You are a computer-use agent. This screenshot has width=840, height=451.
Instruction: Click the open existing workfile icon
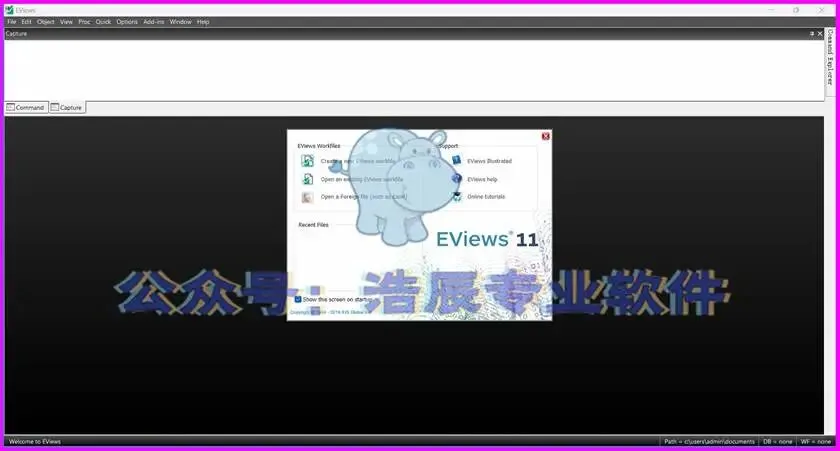pos(308,179)
